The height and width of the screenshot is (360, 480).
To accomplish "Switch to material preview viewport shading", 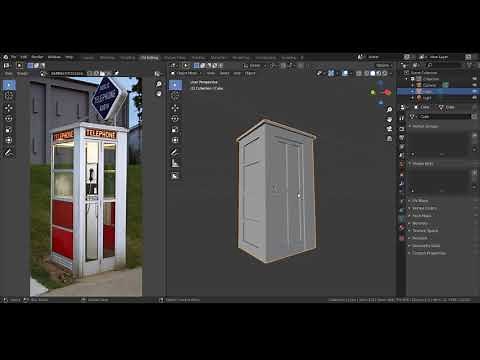I will (379, 73).
